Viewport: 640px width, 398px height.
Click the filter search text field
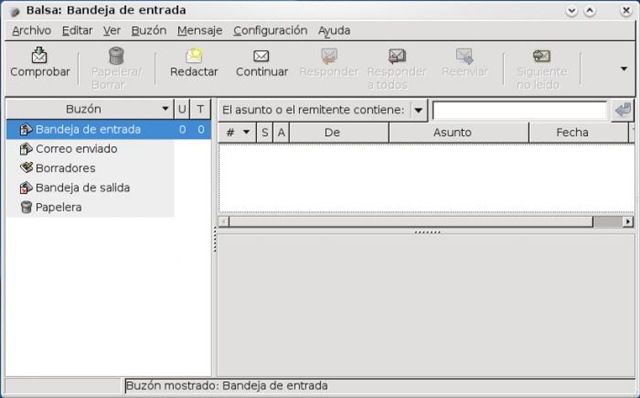(x=520, y=110)
